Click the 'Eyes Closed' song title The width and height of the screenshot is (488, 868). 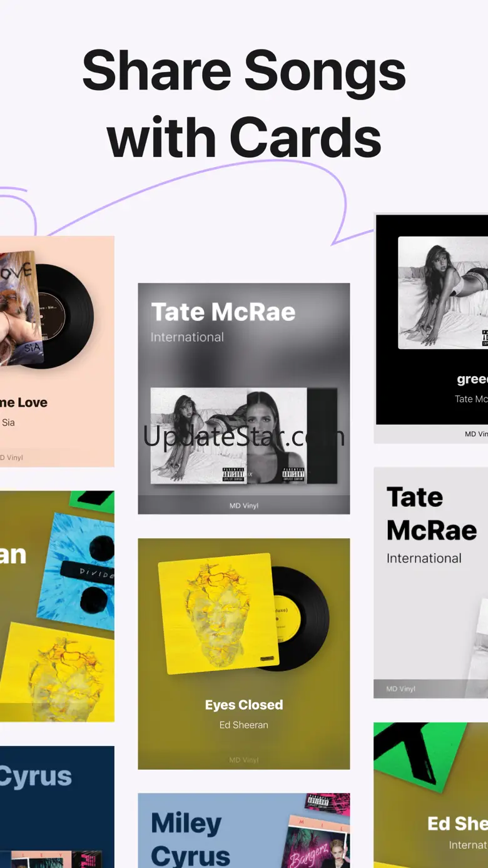tap(244, 705)
